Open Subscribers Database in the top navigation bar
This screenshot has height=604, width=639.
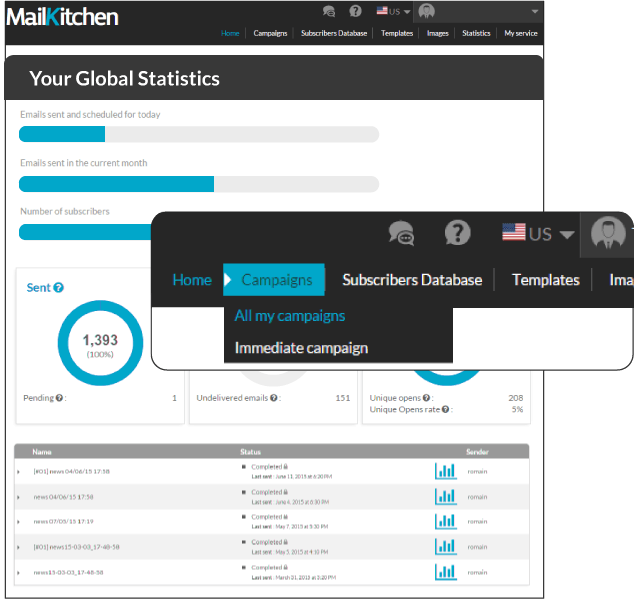click(x=334, y=33)
